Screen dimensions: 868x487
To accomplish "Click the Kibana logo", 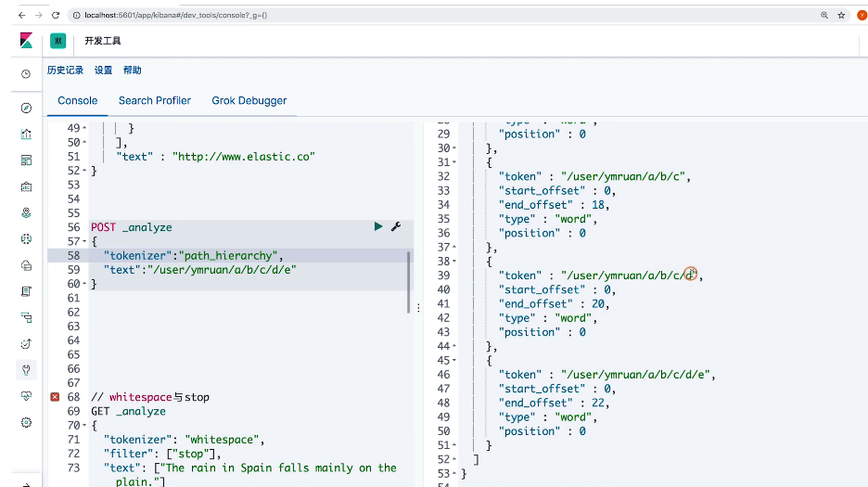I will click(x=25, y=41).
